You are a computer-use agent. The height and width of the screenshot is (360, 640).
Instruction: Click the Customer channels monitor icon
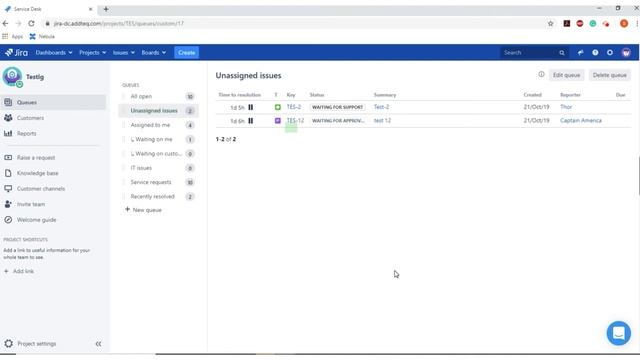8,189
